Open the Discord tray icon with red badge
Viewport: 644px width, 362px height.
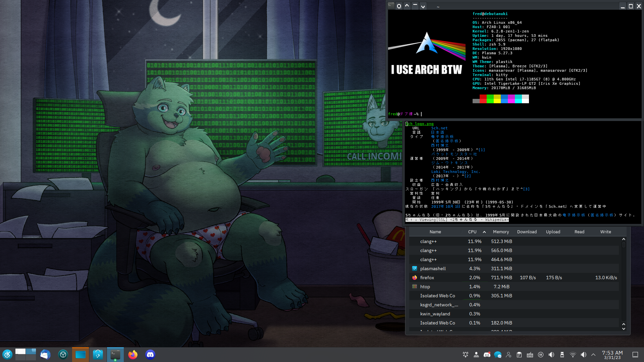click(x=487, y=355)
